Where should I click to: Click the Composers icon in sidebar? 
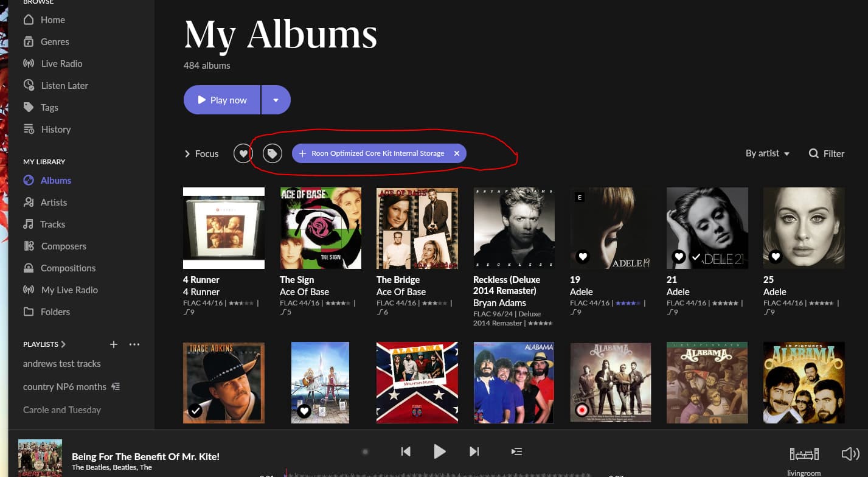pos(29,246)
